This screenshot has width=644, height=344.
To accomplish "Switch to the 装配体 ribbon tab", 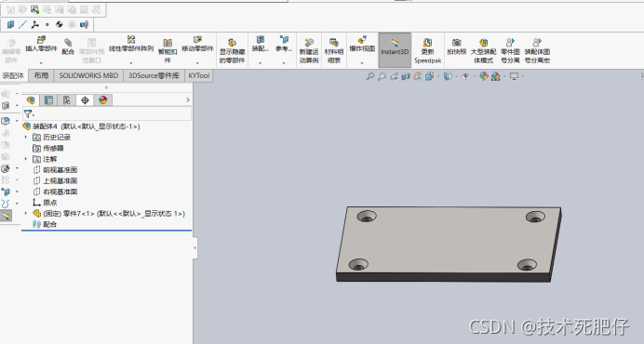I will (13, 75).
